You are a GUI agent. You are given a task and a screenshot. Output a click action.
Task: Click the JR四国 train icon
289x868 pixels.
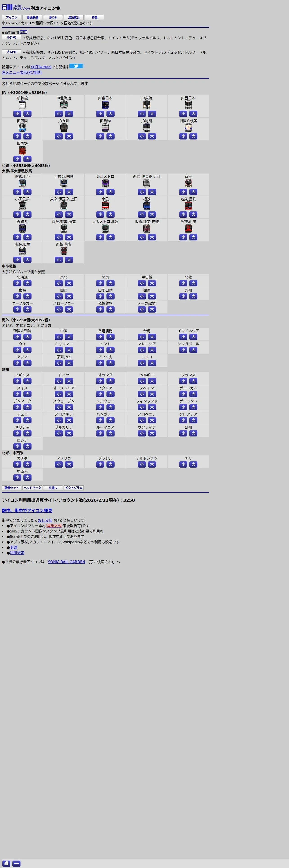tap(22, 128)
